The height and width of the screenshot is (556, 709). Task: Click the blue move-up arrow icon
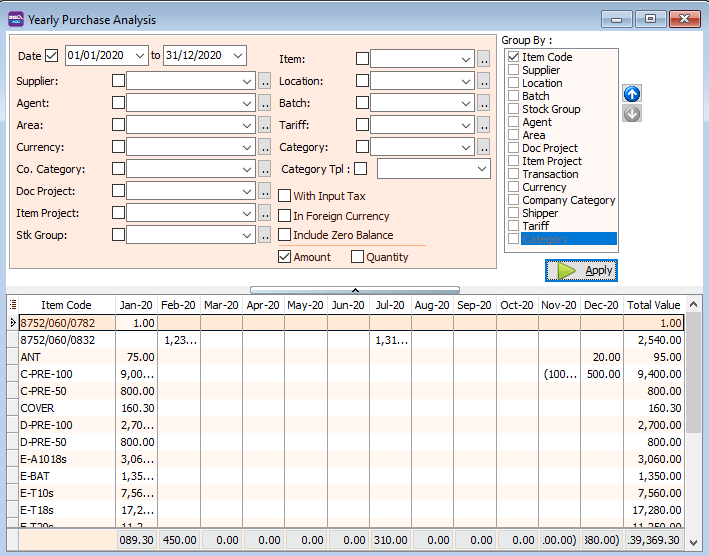click(x=632, y=94)
